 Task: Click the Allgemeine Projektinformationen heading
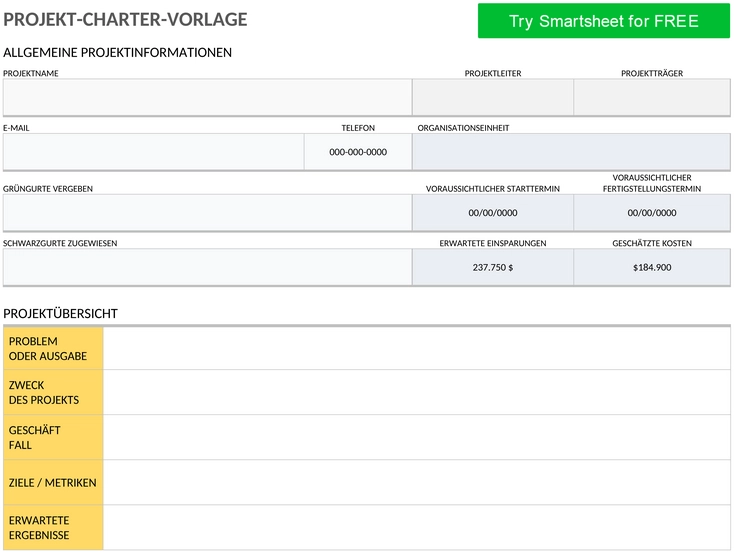click(117, 52)
